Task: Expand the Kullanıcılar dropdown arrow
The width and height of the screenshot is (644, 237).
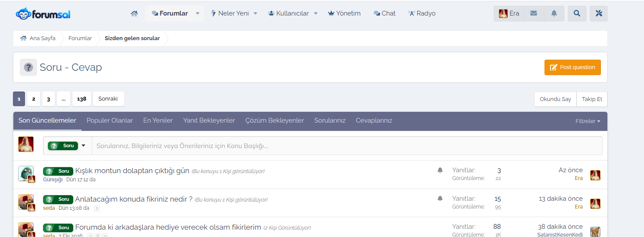Action: click(x=316, y=13)
